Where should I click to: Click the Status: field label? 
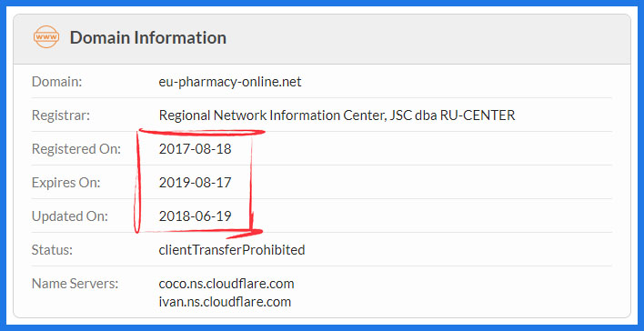click(52, 250)
